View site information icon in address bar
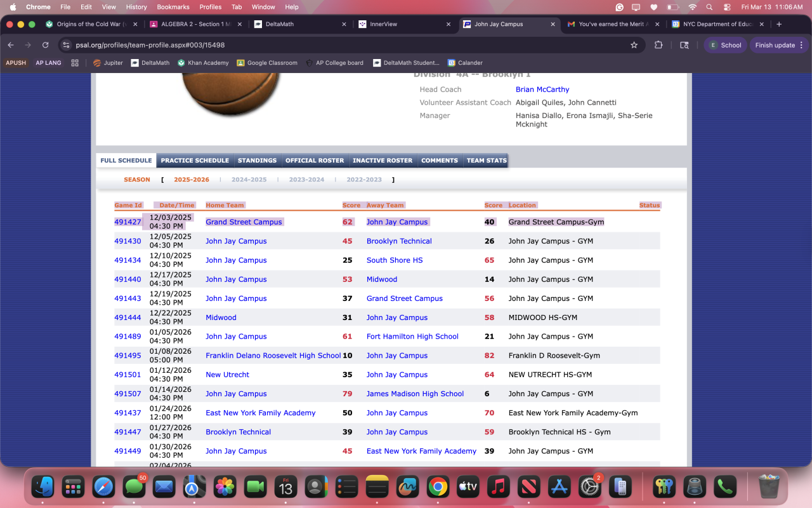 tap(67, 45)
